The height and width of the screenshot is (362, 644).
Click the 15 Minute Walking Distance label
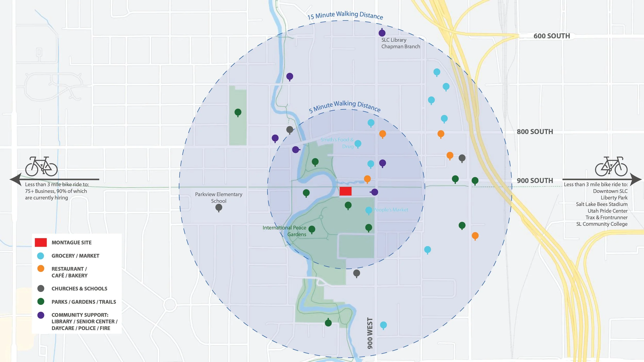pos(345,15)
